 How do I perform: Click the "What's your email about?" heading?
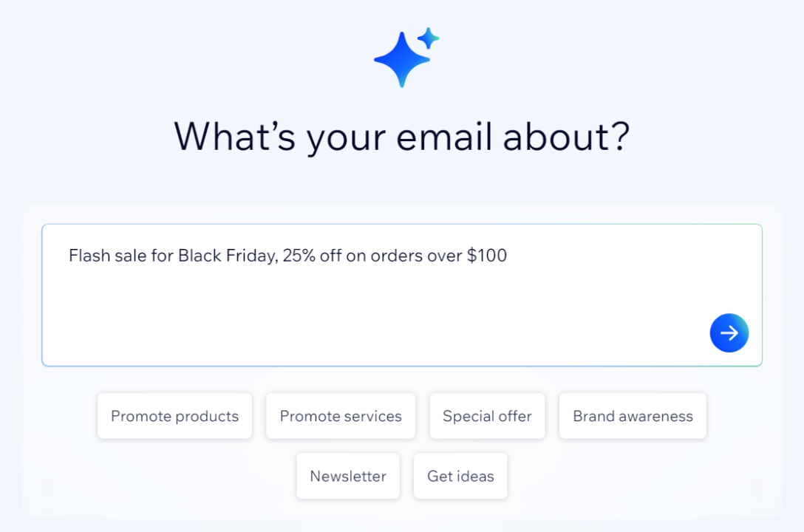pos(401,137)
